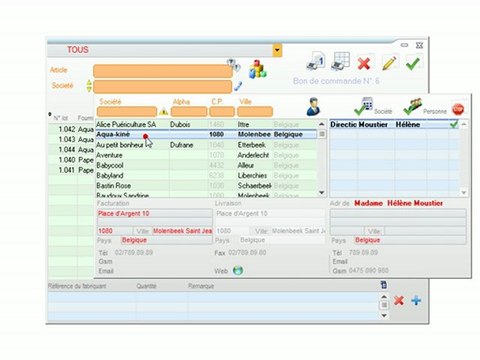Viewport: 480px width, 360px height.
Task: Click the print table list icon
Action: [x=341, y=61]
